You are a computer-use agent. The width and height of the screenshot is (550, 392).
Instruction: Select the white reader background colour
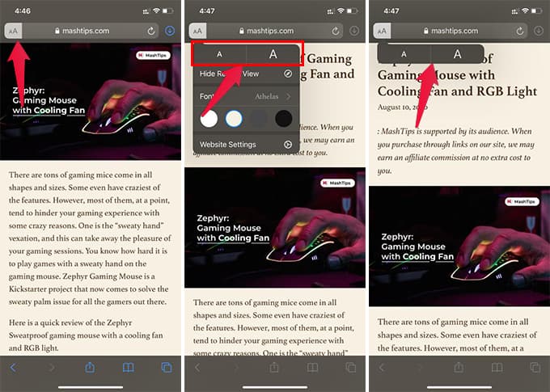(x=209, y=119)
